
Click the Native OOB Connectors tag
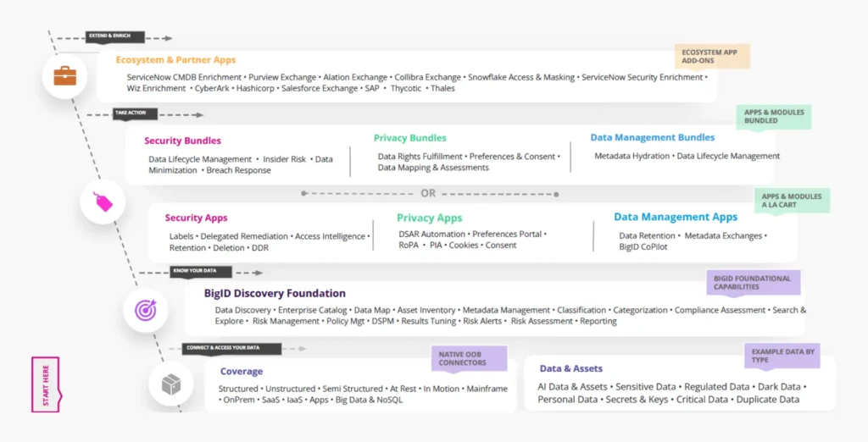click(x=469, y=358)
